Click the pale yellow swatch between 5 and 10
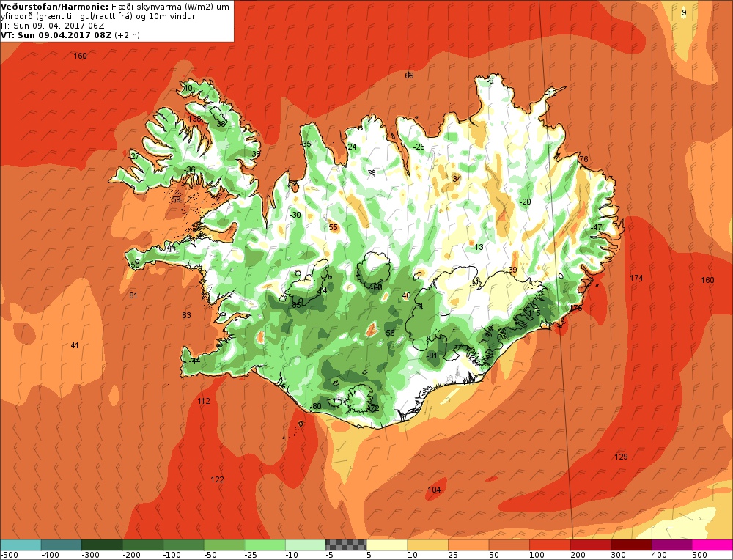The height and width of the screenshot is (560, 733). 386,545
